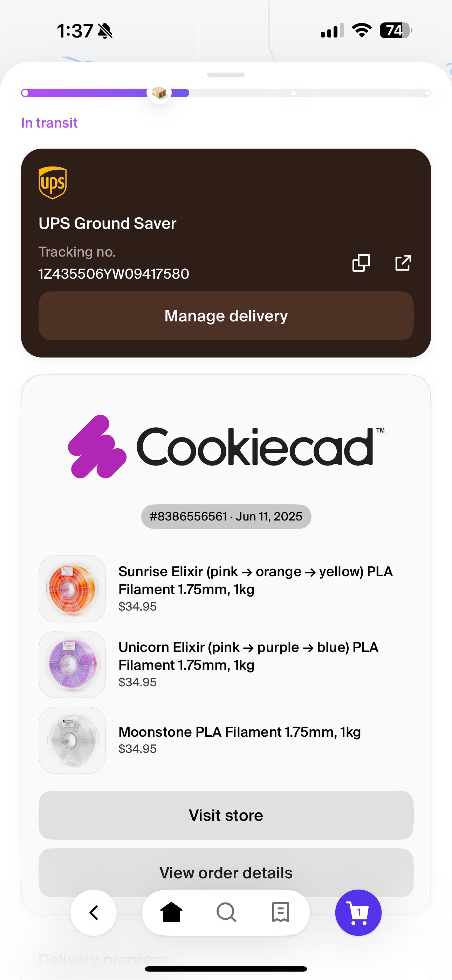Image resolution: width=452 pixels, height=980 pixels.
Task: Tap View order details
Action: (x=226, y=872)
